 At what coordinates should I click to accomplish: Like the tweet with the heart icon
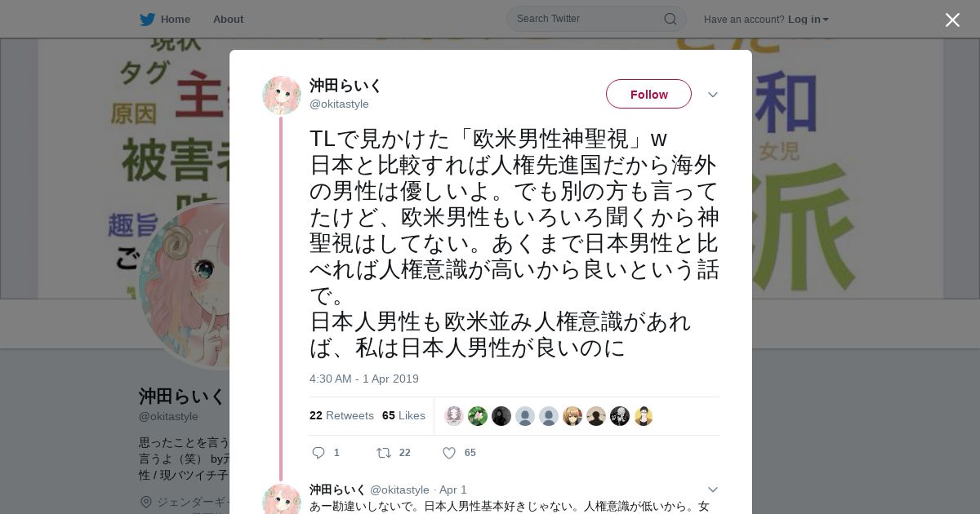point(449,453)
